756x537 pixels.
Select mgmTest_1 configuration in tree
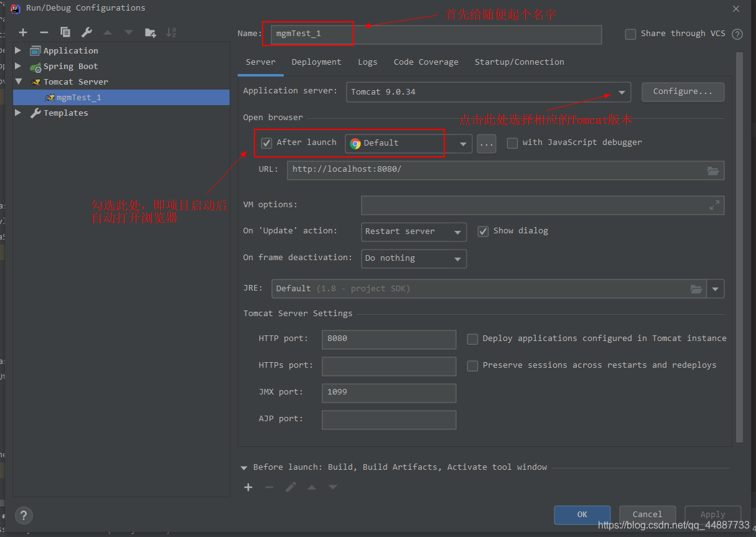(121, 97)
